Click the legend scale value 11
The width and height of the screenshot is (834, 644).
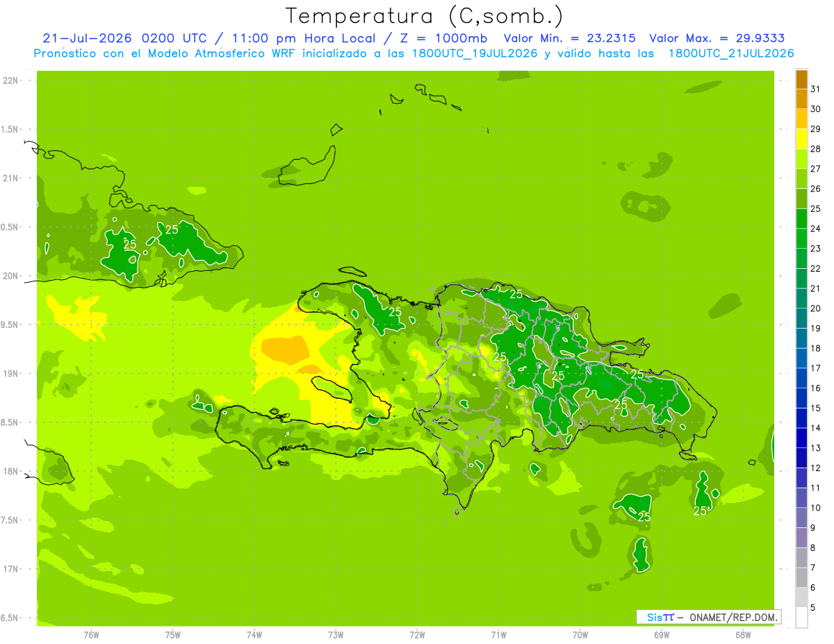coord(816,487)
